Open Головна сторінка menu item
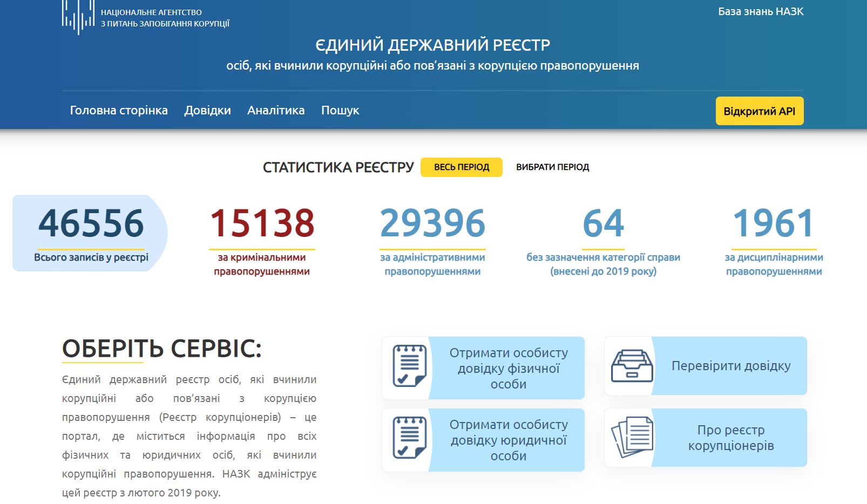This screenshot has width=867, height=504. (119, 111)
